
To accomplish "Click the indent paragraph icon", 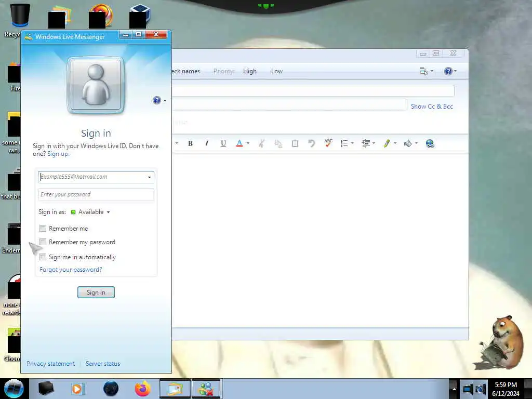I will [366, 143].
